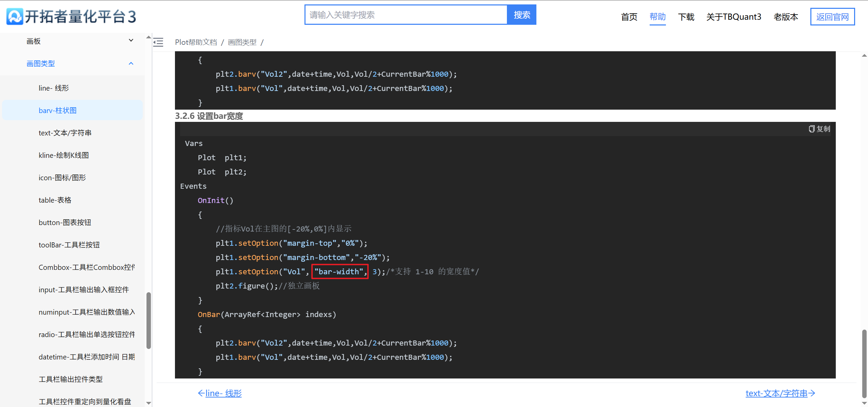Screen dimensions: 868x407
Task: Click the copy code icon 复制
Action: click(x=819, y=129)
